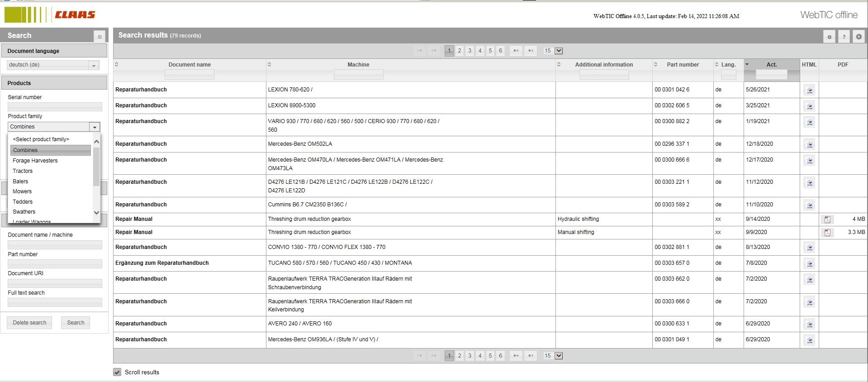
Task: Open settings gear icon in results header
Action: click(x=829, y=37)
